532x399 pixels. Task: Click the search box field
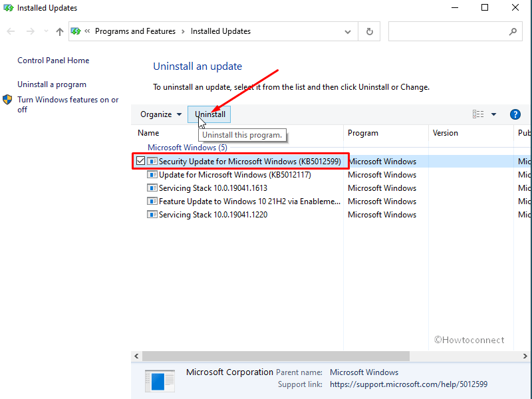tap(455, 31)
